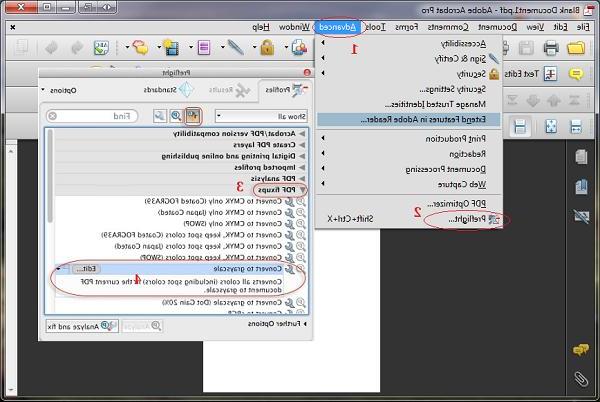Open the Options dropdown in Preflight

pyautogui.click(x=59, y=90)
